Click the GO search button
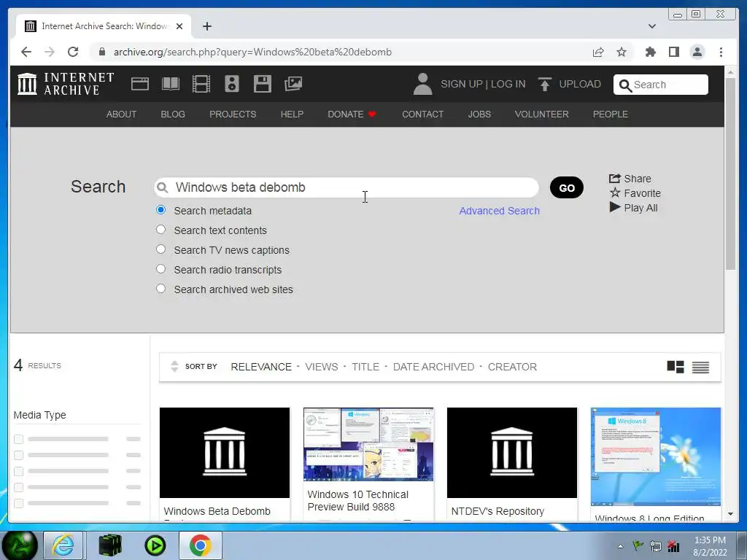Viewport: 747px width, 560px height. [566, 187]
